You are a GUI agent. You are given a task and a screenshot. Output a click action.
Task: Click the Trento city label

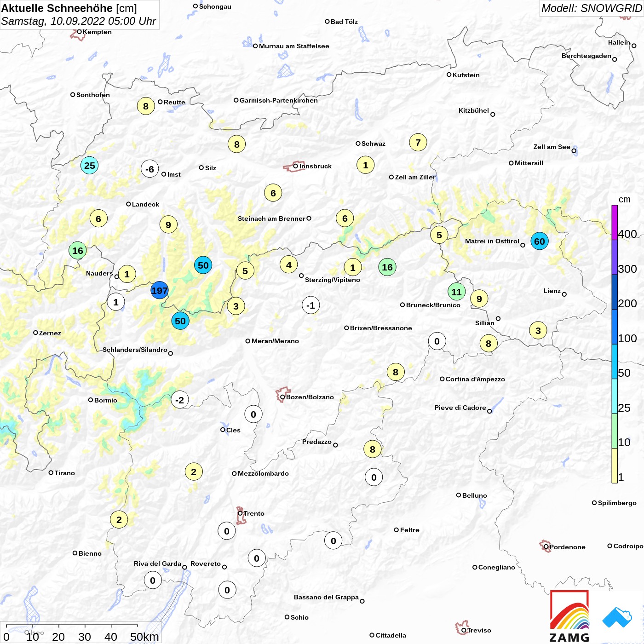click(x=254, y=513)
